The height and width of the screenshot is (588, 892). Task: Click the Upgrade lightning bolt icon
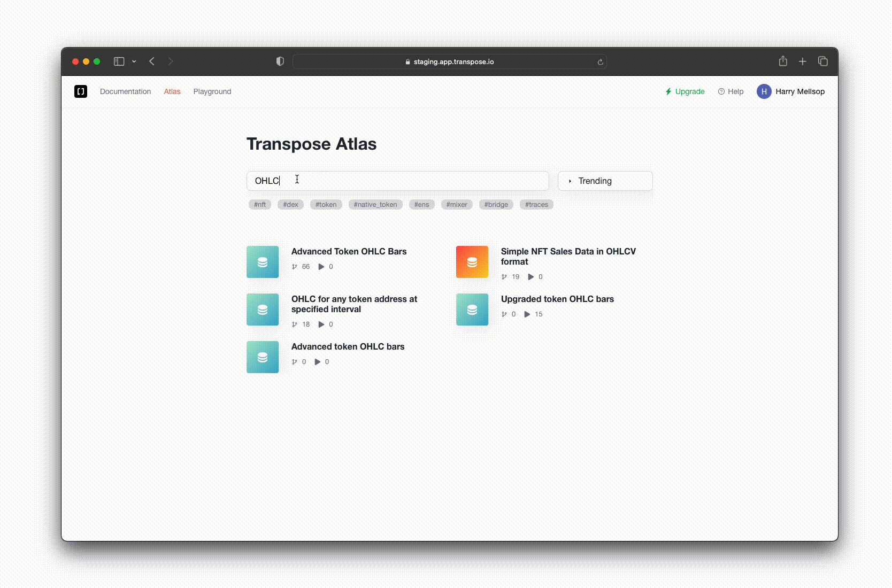668,91
